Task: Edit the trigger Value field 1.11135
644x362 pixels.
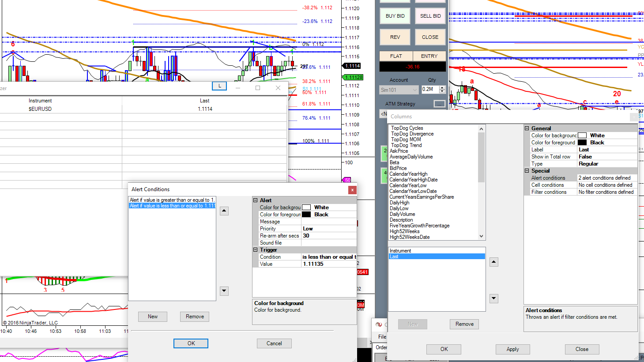Action: [329, 264]
